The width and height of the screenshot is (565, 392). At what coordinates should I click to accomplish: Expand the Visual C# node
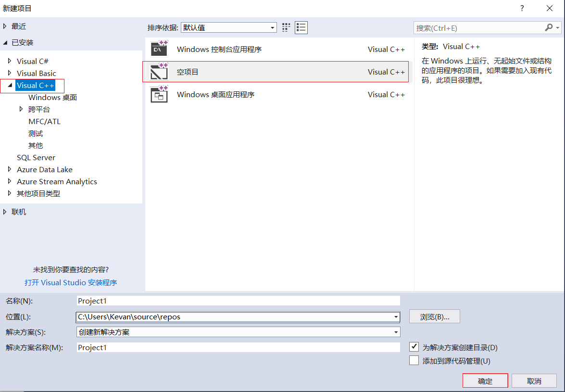pos(10,61)
